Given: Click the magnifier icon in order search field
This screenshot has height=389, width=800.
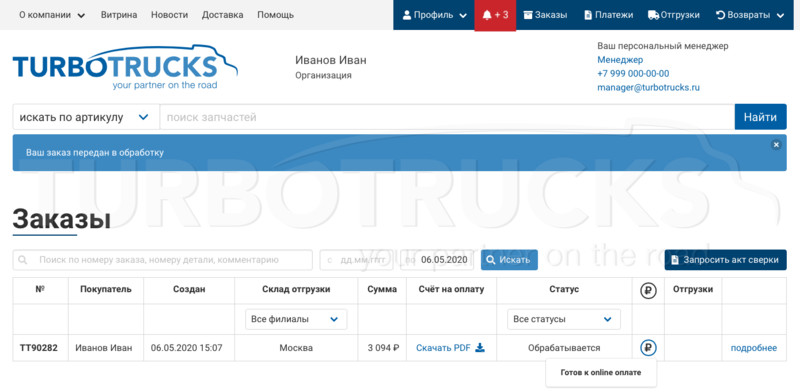Looking at the screenshot, I should click(22, 260).
